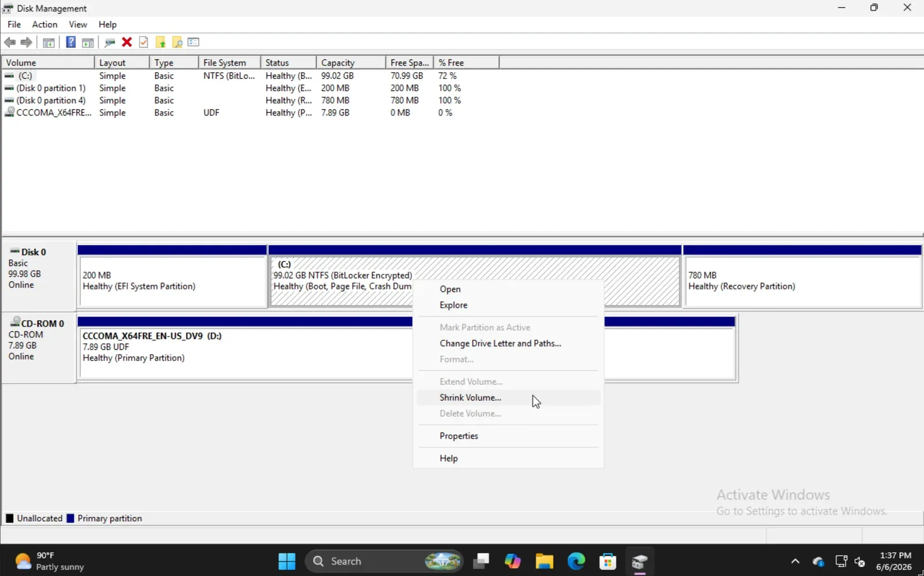Open Microsoft Store from the taskbar
Image resolution: width=924 pixels, height=576 pixels.
click(x=608, y=561)
